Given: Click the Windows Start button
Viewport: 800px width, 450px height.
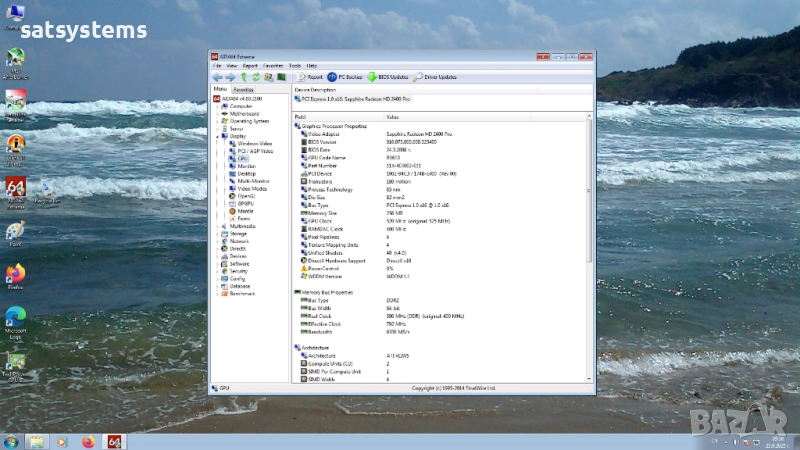Looking at the screenshot, I should coord(10,441).
